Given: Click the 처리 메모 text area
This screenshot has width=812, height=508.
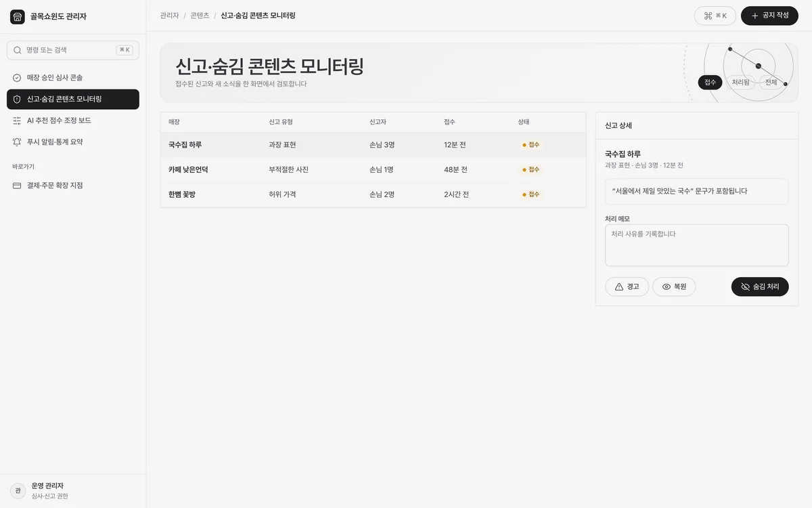Looking at the screenshot, I should (697, 245).
